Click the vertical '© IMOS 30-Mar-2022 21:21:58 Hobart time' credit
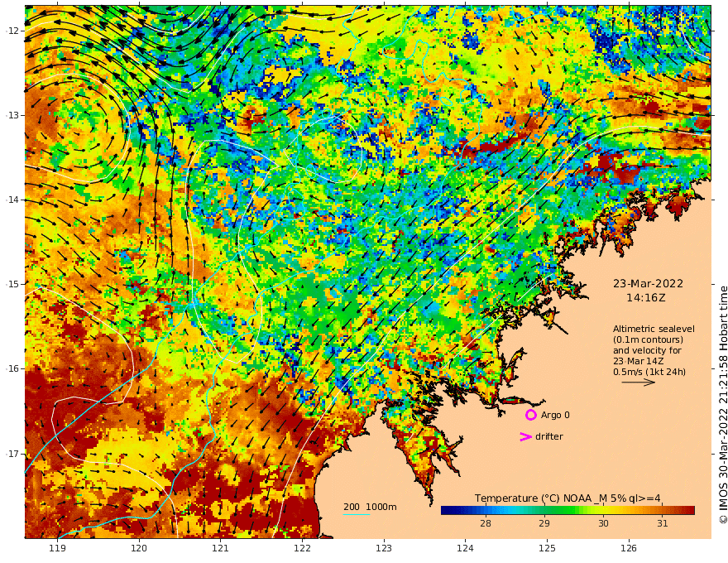This screenshot has width=728, height=563. tap(722, 405)
